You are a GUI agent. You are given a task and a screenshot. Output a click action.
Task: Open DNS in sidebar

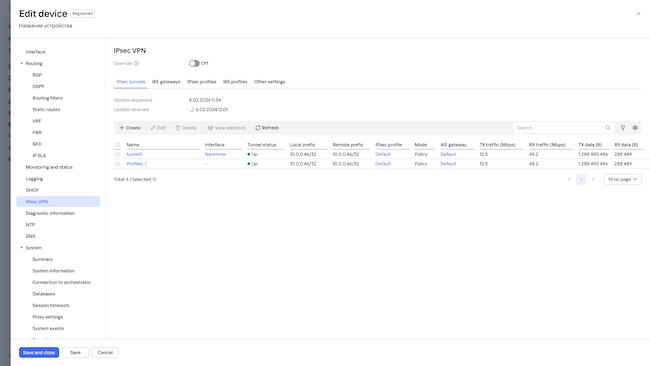coord(30,236)
